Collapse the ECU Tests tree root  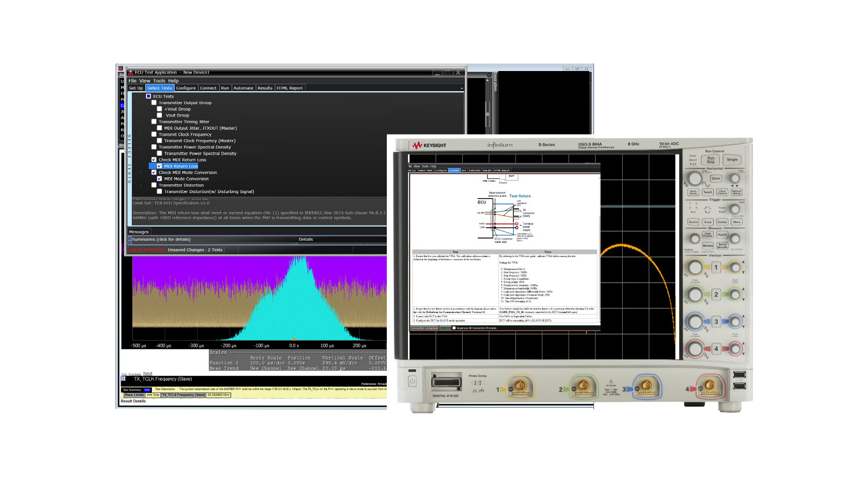(x=135, y=96)
